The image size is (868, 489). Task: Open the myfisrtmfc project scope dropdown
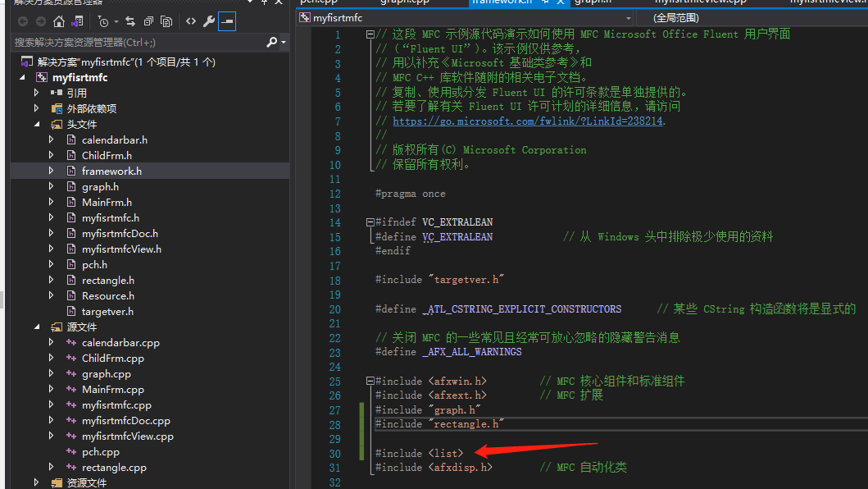(x=629, y=18)
